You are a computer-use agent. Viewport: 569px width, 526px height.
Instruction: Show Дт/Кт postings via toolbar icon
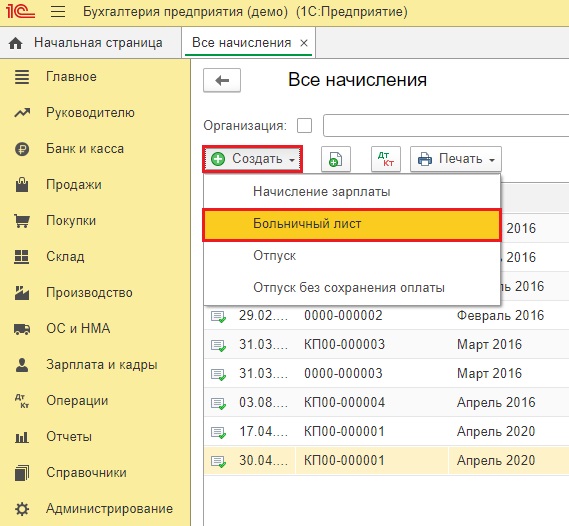[x=386, y=159]
